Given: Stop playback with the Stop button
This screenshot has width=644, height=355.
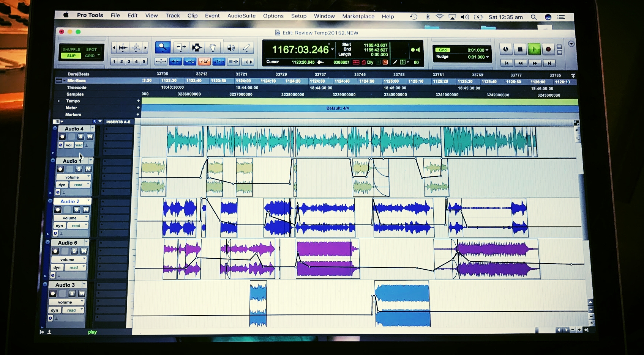Looking at the screenshot, I should [x=520, y=49].
